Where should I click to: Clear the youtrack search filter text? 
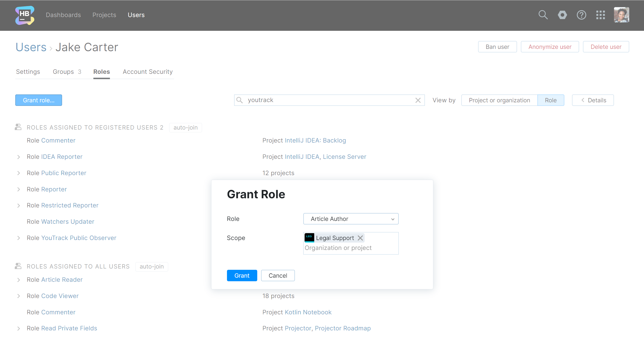click(418, 100)
